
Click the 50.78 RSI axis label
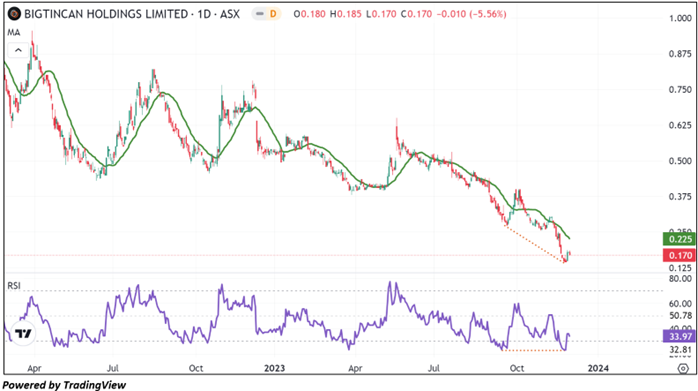coord(680,316)
